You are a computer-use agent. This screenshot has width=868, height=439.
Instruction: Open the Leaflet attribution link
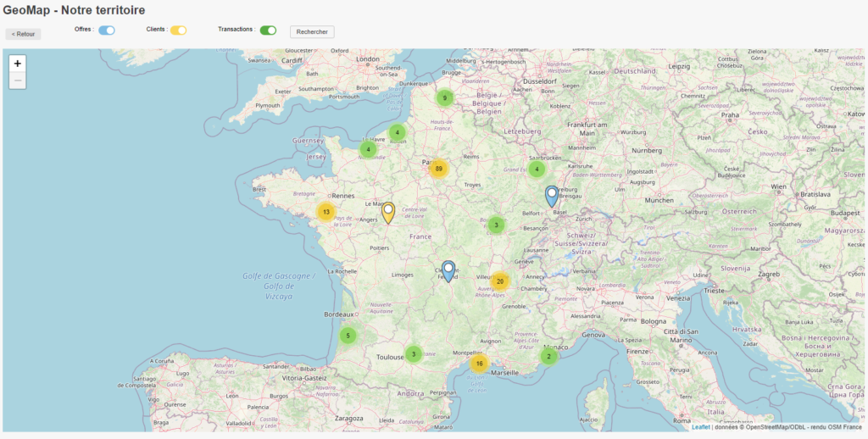tap(700, 427)
